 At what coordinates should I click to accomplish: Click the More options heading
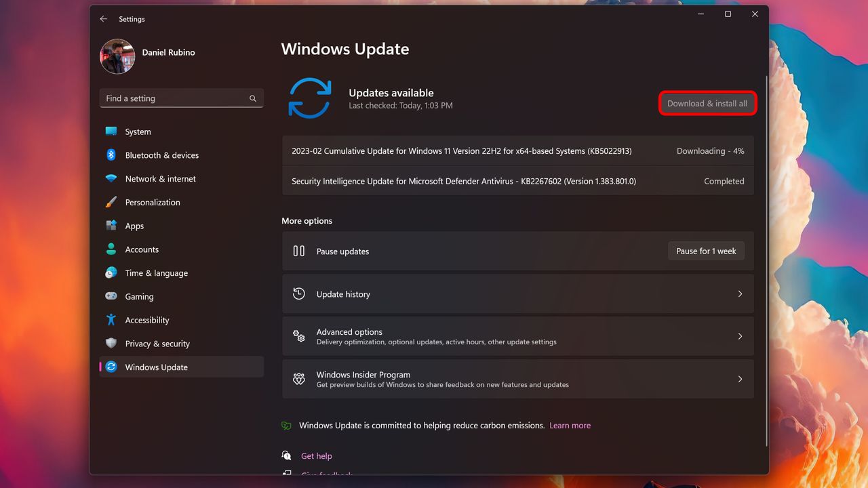coord(307,221)
